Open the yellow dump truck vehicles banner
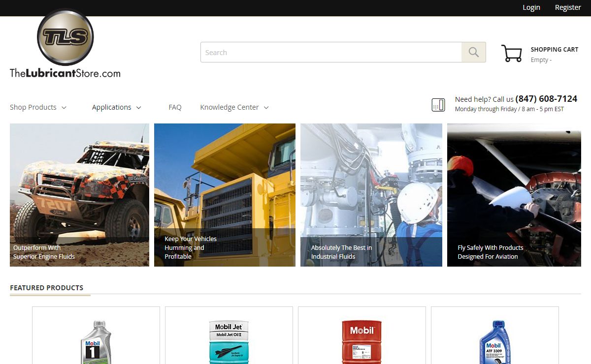591x364 pixels. click(x=225, y=195)
